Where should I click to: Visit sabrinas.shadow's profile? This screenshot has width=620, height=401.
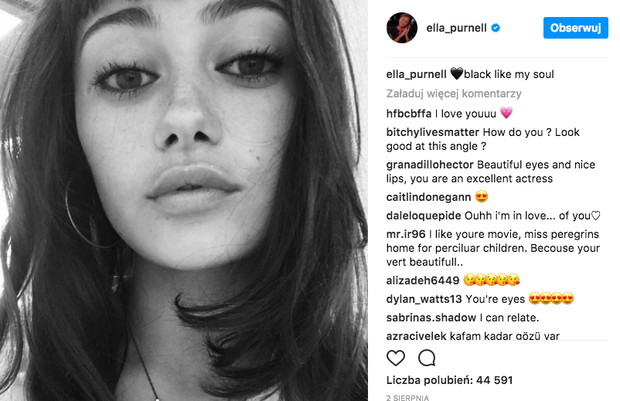pos(431,318)
